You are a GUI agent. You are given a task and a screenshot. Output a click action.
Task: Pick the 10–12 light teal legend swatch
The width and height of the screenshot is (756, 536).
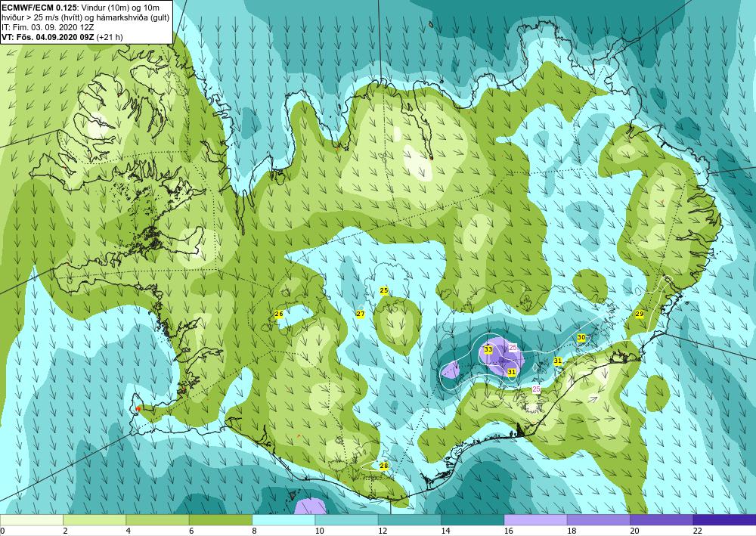pyautogui.click(x=346, y=519)
